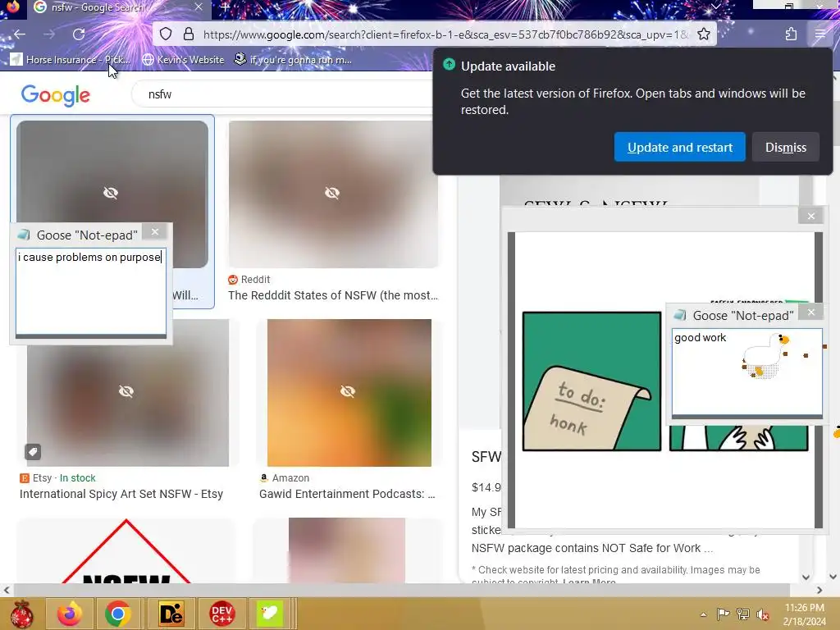Click the product tag icon on Etsy image
This screenshot has height=630, width=840.
[33, 452]
